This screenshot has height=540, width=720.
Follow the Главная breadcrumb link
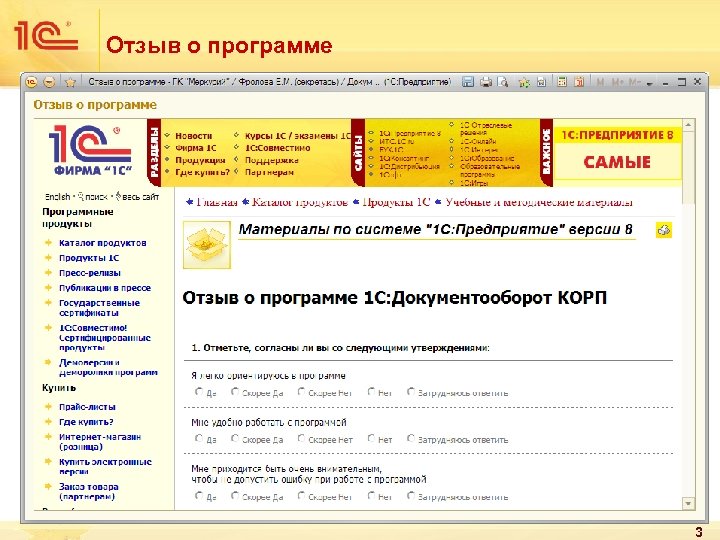pos(216,202)
